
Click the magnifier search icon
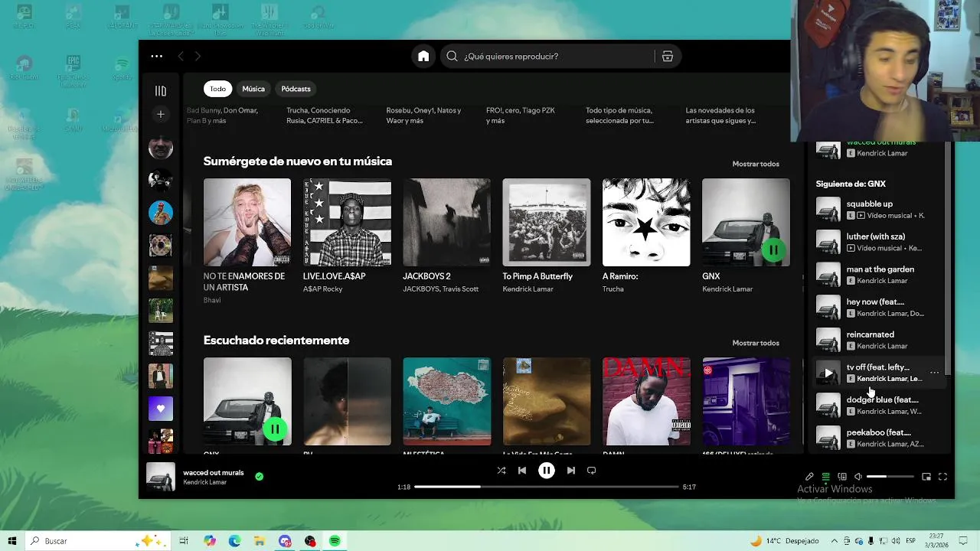(452, 56)
